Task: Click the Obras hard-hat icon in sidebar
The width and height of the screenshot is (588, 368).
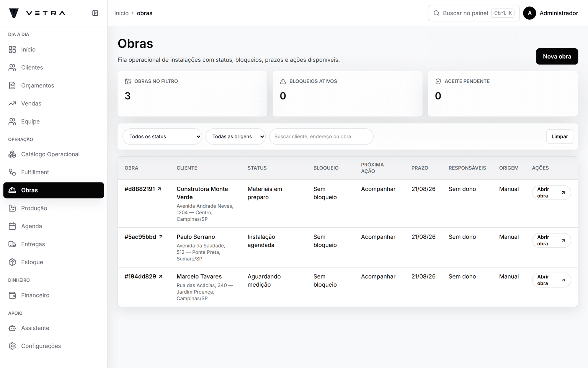Action: coord(12,190)
